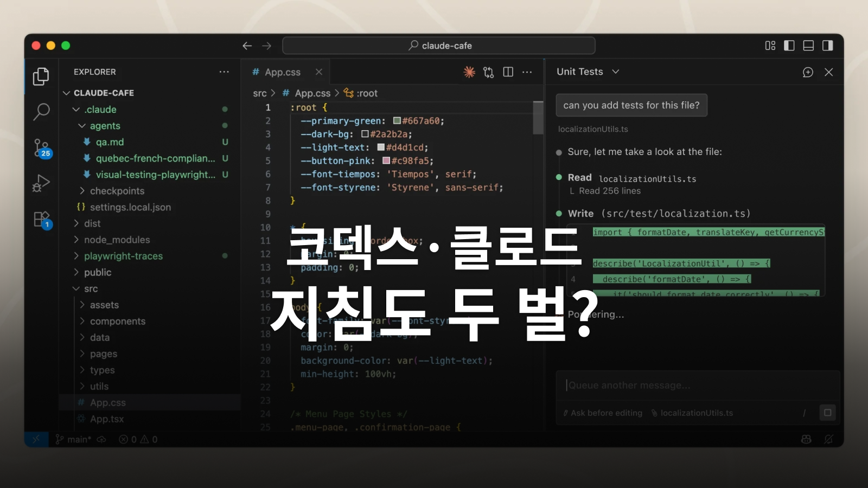
Task: Open changes compare icon in editor toolbar
Action: pyautogui.click(x=489, y=72)
